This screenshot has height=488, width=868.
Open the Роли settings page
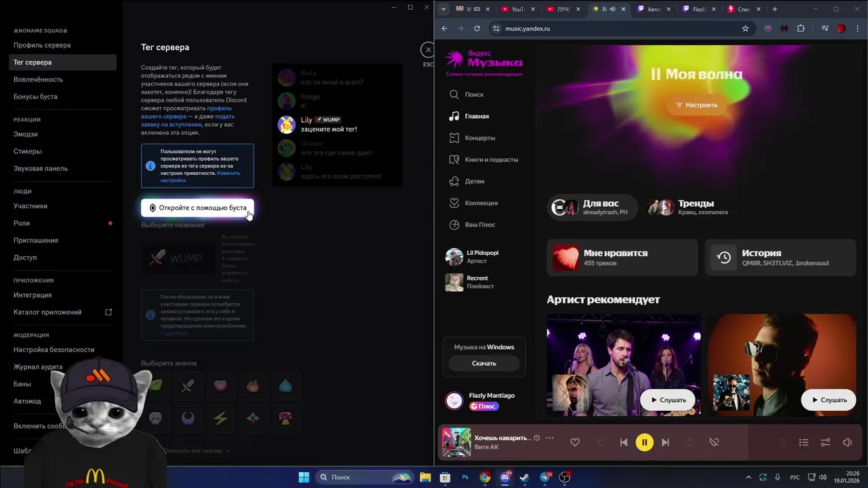(x=22, y=223)
